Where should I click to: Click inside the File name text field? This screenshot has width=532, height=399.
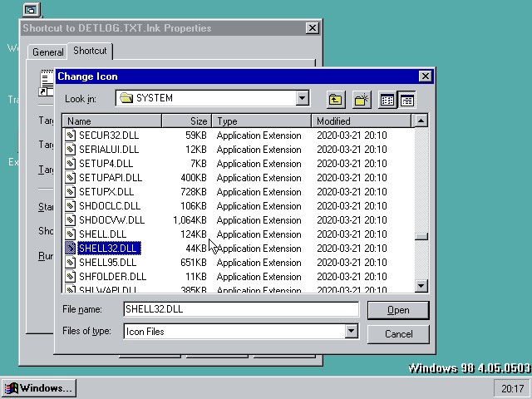[240, 309]
